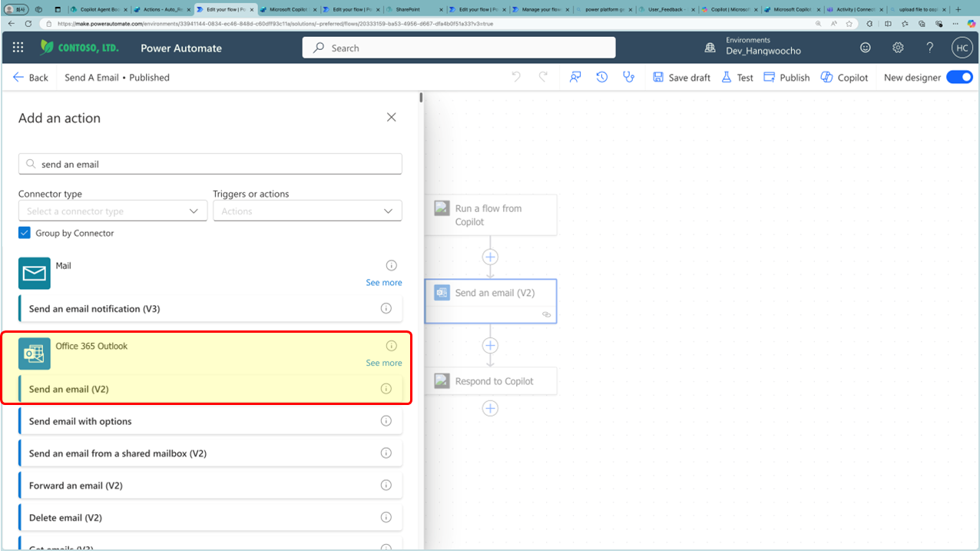Show info for Delete email (V2)
This screenshot has height=551, width=980.
[386, 517]
